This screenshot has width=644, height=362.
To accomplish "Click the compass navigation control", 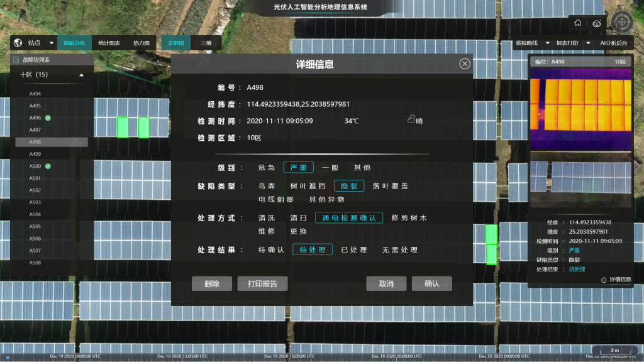I will coord(621,23).
